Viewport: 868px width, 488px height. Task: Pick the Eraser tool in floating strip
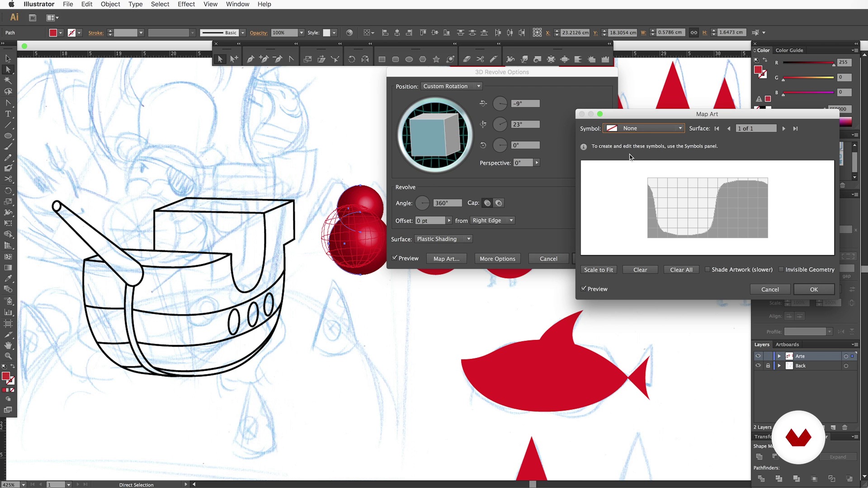click(467, 59)
